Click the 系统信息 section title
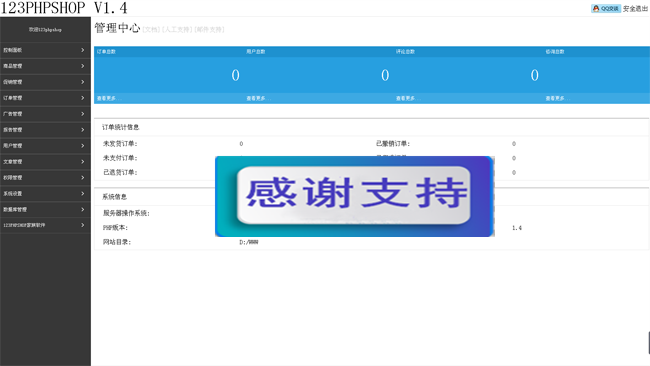 click(x=114, y=197)
